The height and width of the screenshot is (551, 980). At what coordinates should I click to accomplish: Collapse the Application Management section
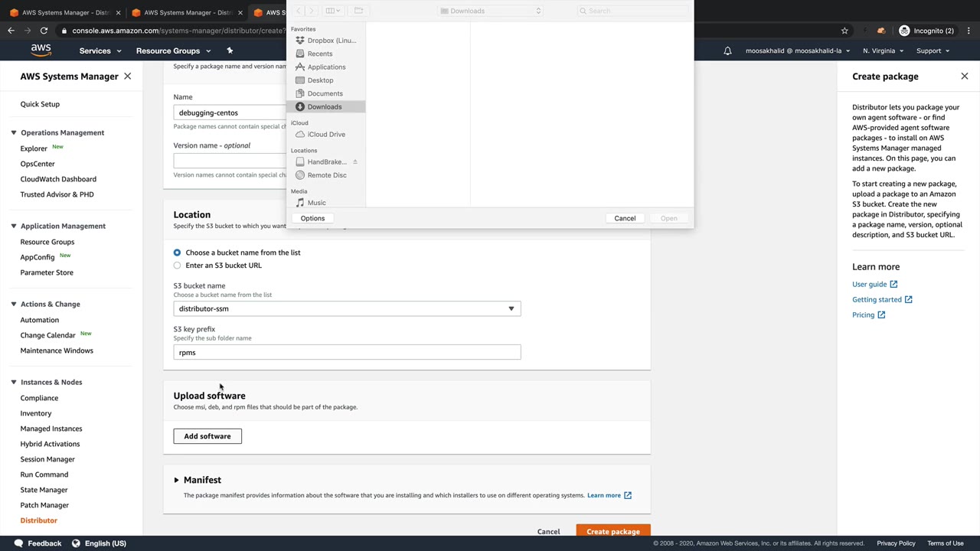pos(13,227)
